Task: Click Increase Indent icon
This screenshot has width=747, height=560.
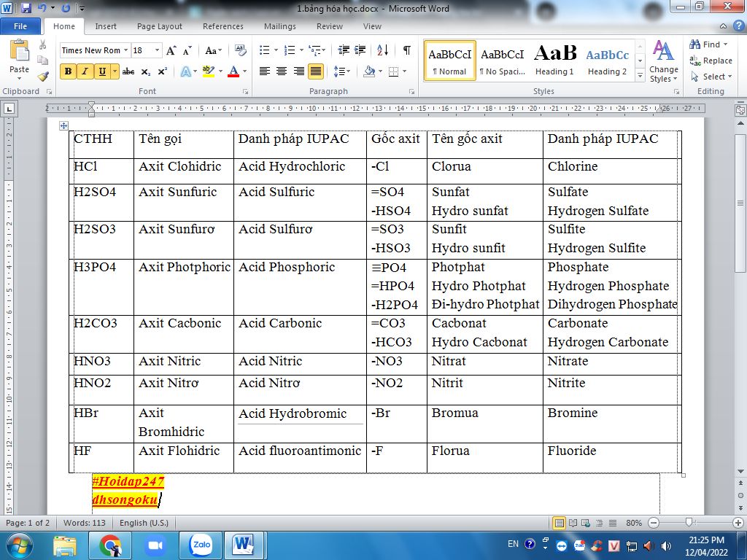Action: click(x=360, y=50)
